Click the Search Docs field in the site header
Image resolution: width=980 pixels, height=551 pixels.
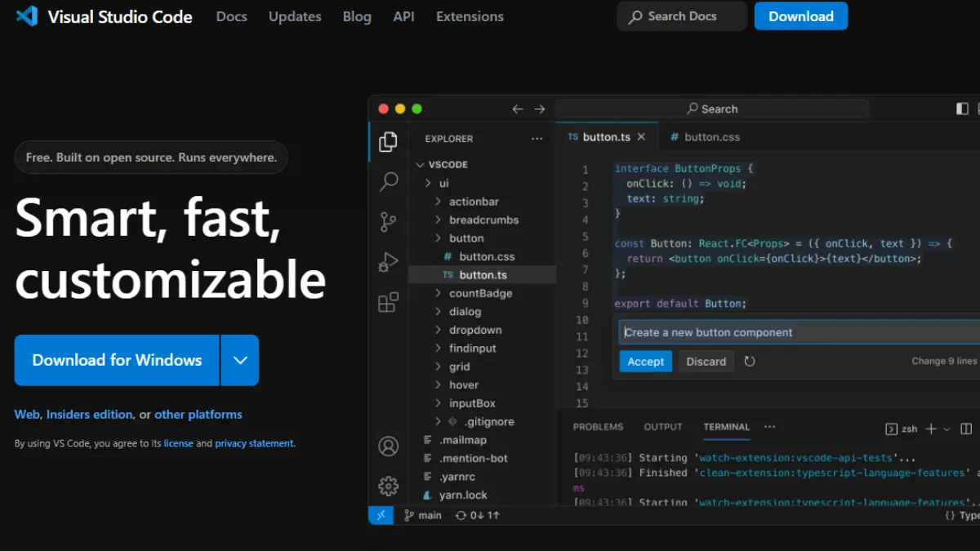[683, 16]
